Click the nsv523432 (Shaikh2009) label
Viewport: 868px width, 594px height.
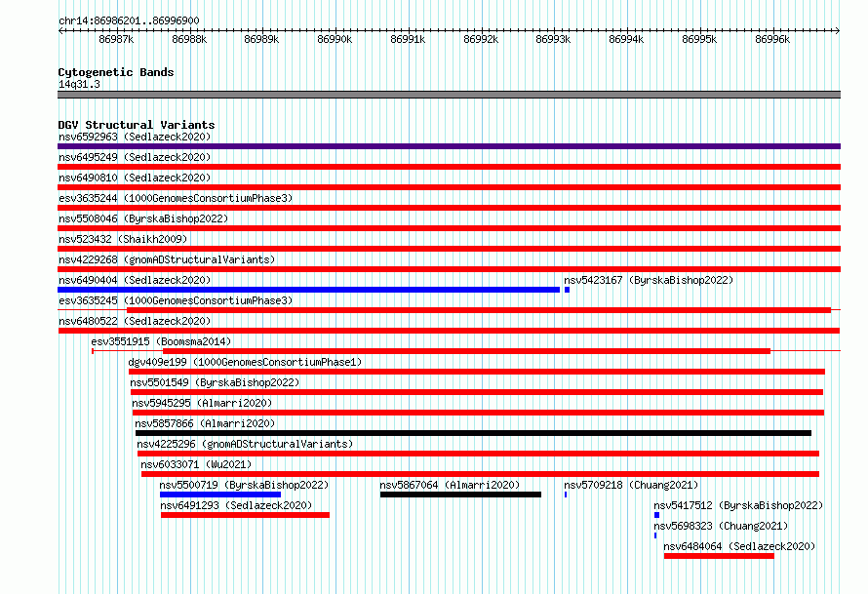pyautogui.click(x=123, y=239)
